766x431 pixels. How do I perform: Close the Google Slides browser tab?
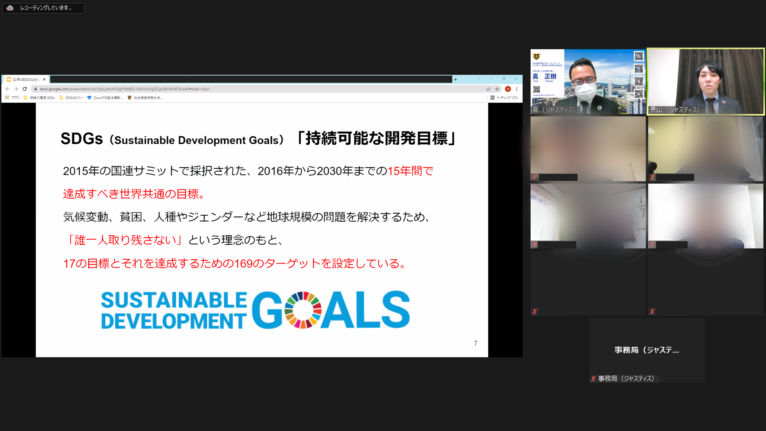pyautogui.click(x=44, y=79)
